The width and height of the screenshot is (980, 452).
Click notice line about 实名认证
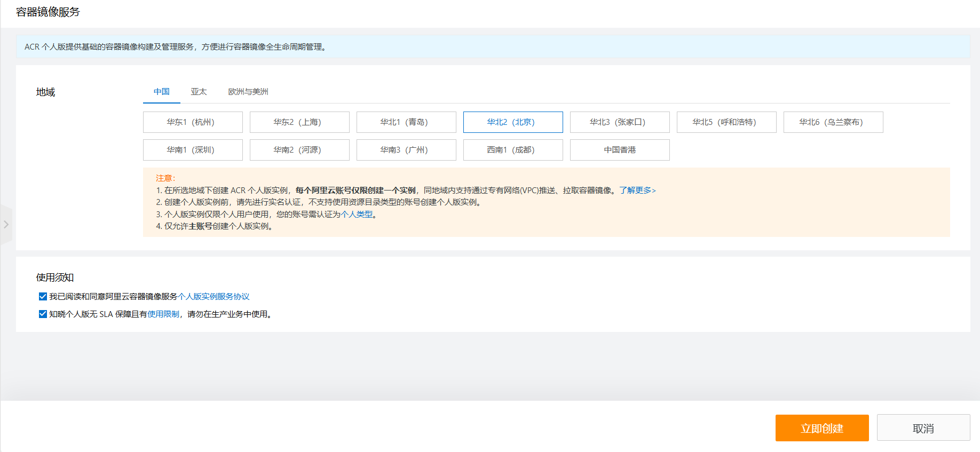pos(320,202)
